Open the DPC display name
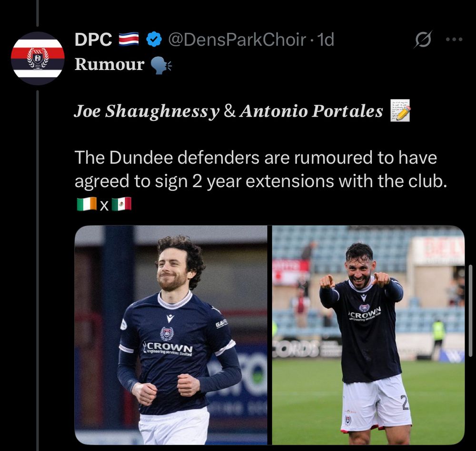This screenshot has width=476, height=451. pos(93,40)
